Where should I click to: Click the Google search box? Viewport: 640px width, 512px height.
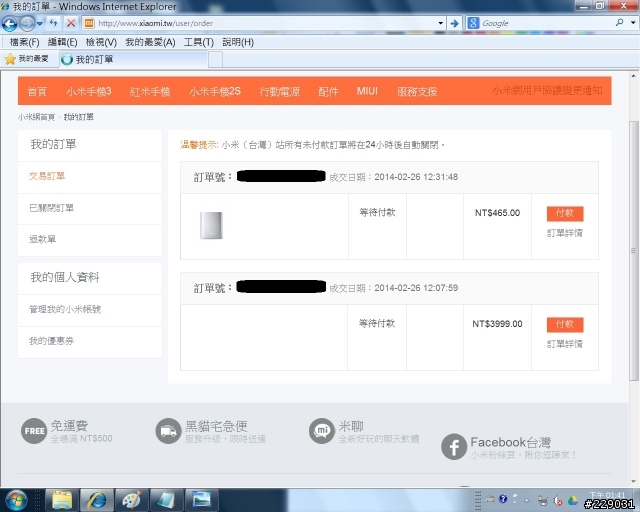point(547,23)
